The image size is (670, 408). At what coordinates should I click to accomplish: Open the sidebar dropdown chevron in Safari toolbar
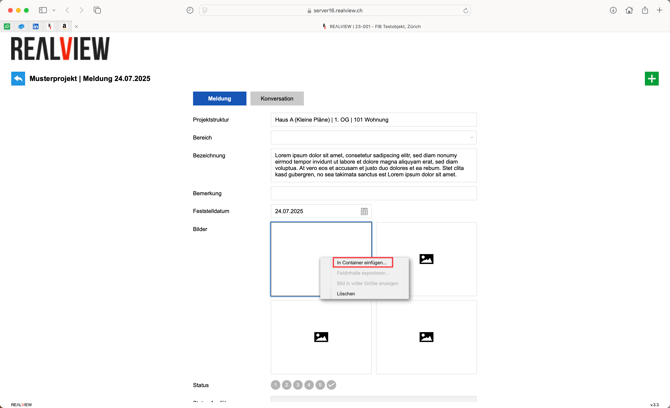(54, 10)
